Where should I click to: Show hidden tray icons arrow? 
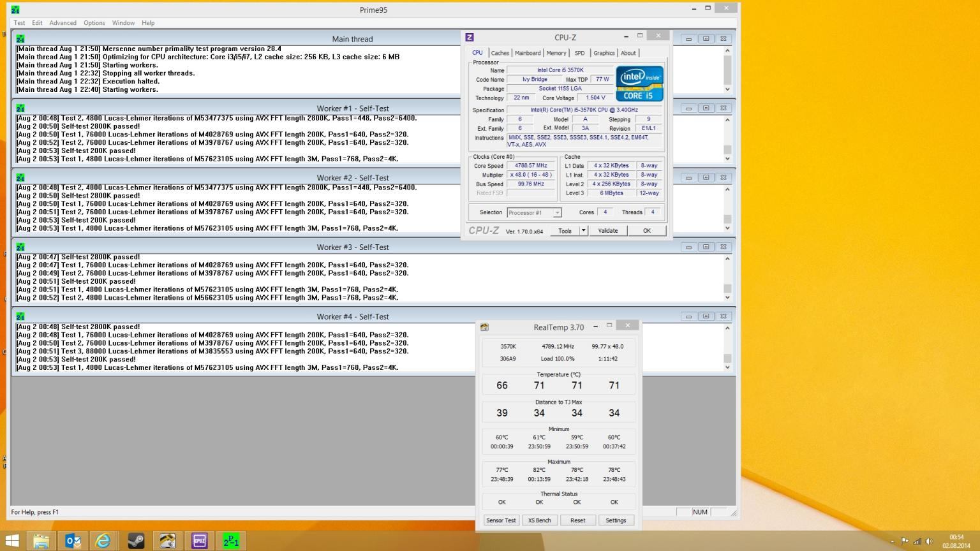[892, 541]
